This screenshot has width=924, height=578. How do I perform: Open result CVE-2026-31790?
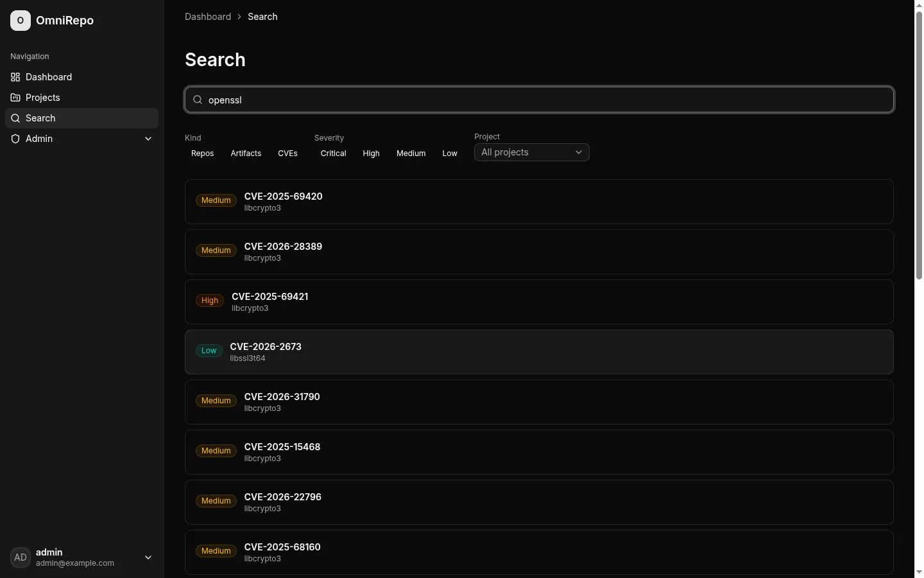pyautogui.click(x=539, y=402)
